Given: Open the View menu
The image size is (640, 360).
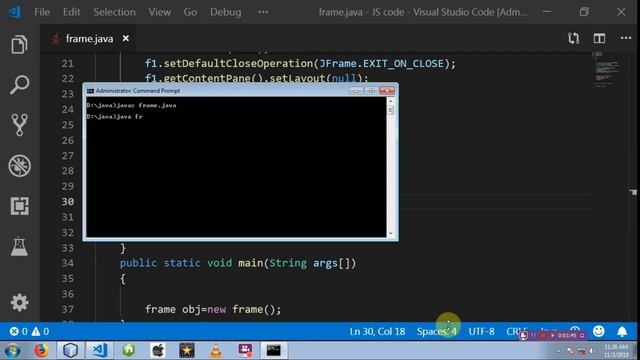Looking at the screenshot, I should pos(160,12).
